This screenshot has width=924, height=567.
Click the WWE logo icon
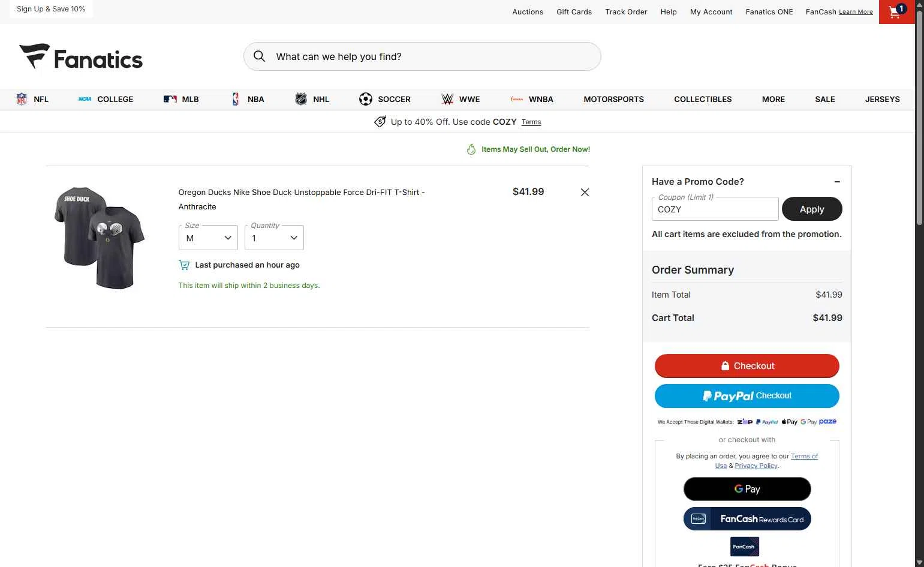point(447,99)
